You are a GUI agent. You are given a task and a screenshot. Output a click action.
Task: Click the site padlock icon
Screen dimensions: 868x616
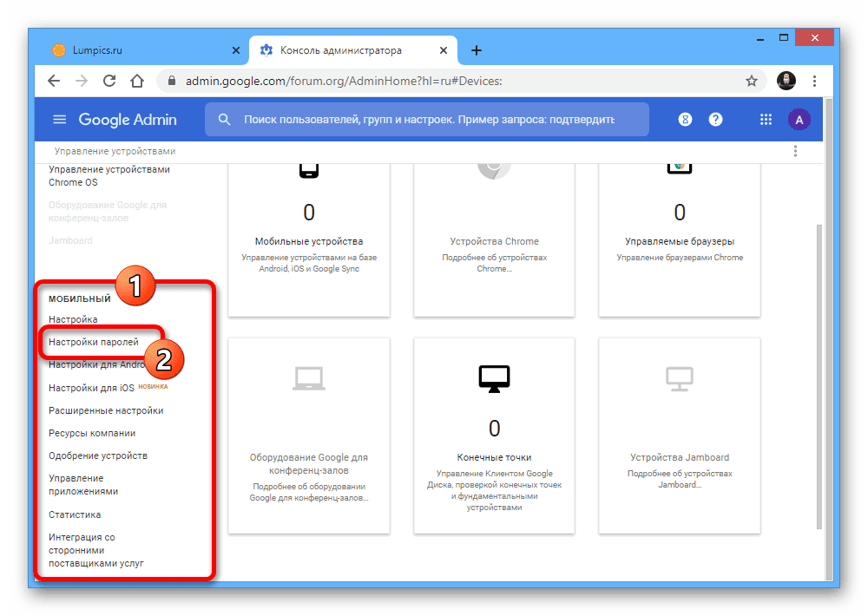[172, 81]
